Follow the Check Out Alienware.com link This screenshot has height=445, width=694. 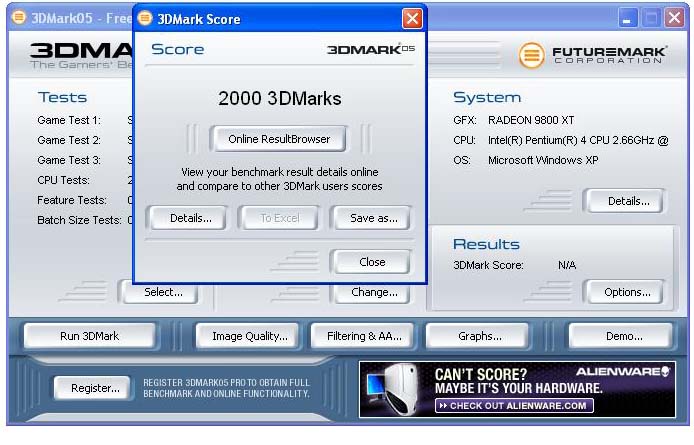tap(514, 406)
